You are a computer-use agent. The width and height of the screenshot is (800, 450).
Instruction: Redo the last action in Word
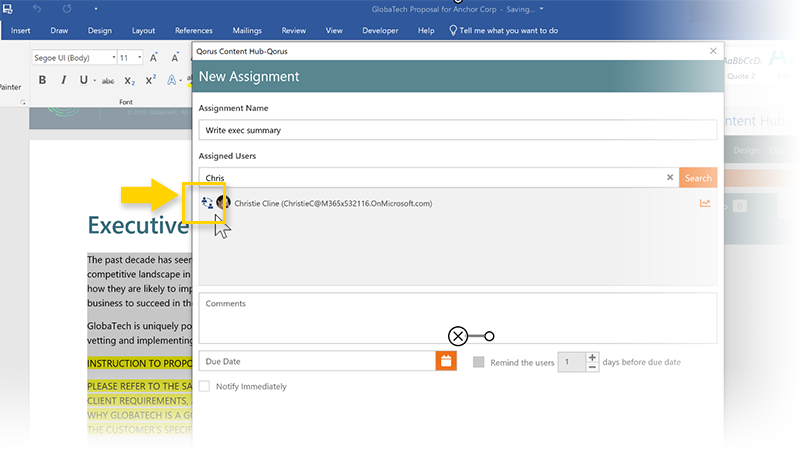click(67, 9)
